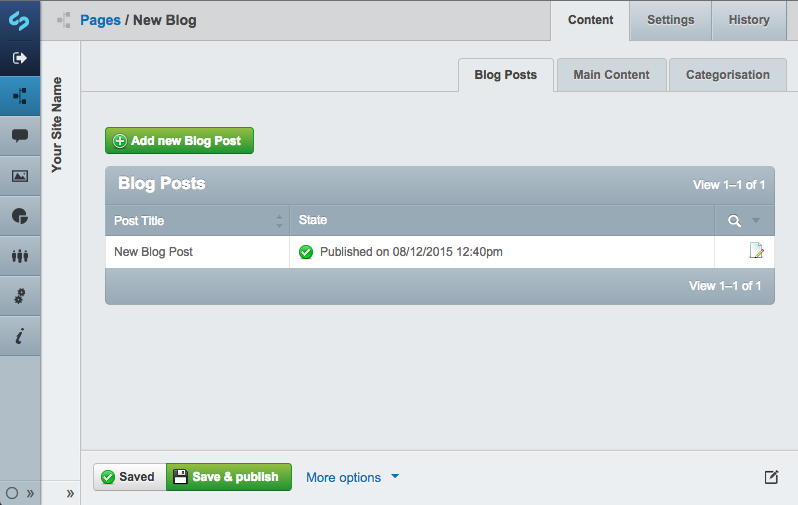Click Add new Blog Post button
Image resolution: width=798 pixels, height=505 pixels.
coord(179,141)
